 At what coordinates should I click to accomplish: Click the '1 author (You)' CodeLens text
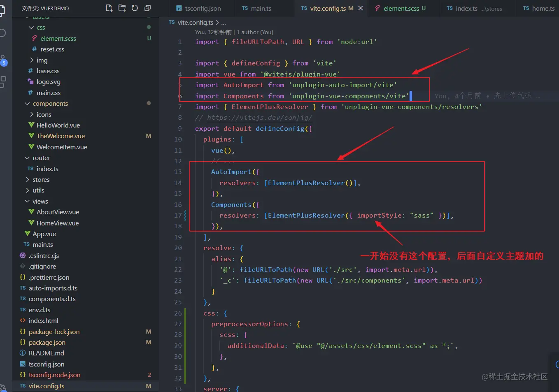coord(255,32)
